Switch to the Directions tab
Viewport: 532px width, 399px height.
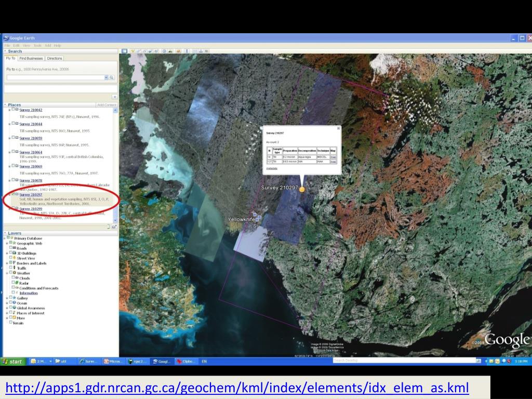point(54,58)
